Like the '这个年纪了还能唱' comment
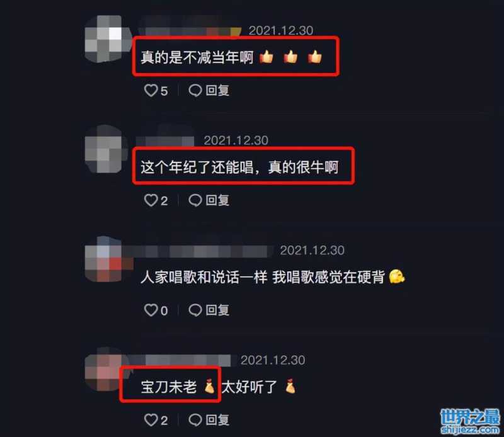 [x=151, y=200]
